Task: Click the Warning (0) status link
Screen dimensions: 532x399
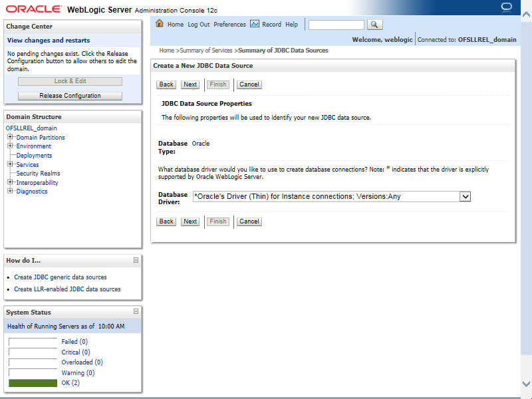Action: pyautogui.click(x=78, y=373)
